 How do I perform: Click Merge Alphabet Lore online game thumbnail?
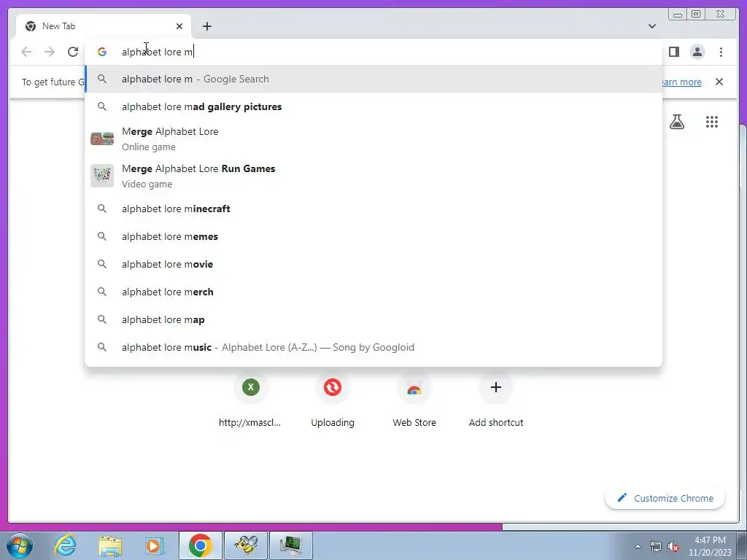[x=102, y=139]
